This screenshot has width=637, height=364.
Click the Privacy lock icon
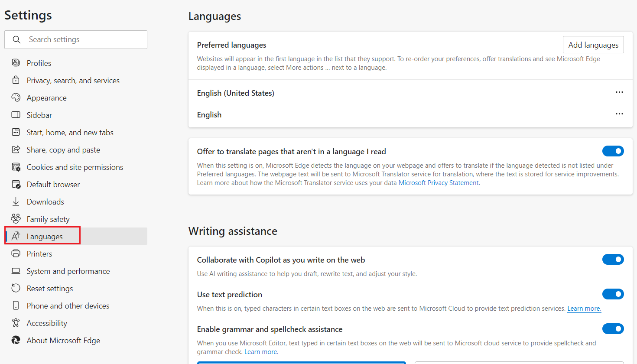16,80
